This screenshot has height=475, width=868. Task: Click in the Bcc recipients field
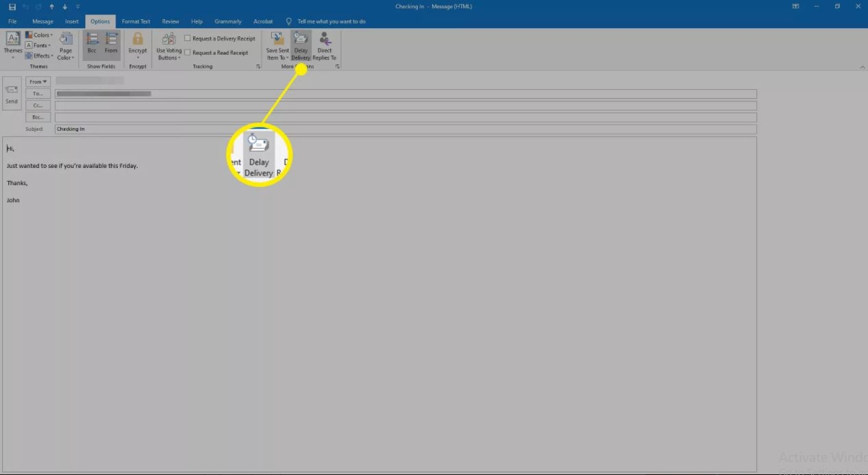tap(406, 117)
